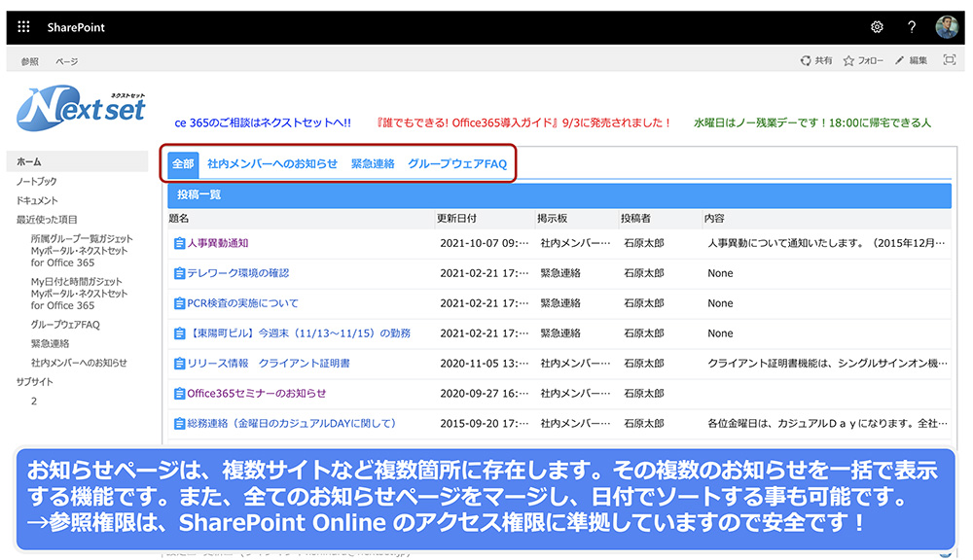Open the リリース情報 クライアント証明書 post

[269, 364]
